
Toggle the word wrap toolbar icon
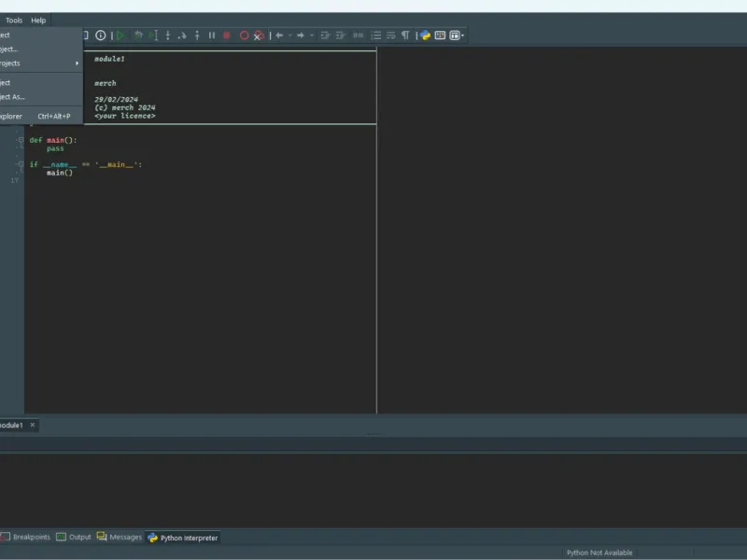pyautogui.click(x=390, y=35)
